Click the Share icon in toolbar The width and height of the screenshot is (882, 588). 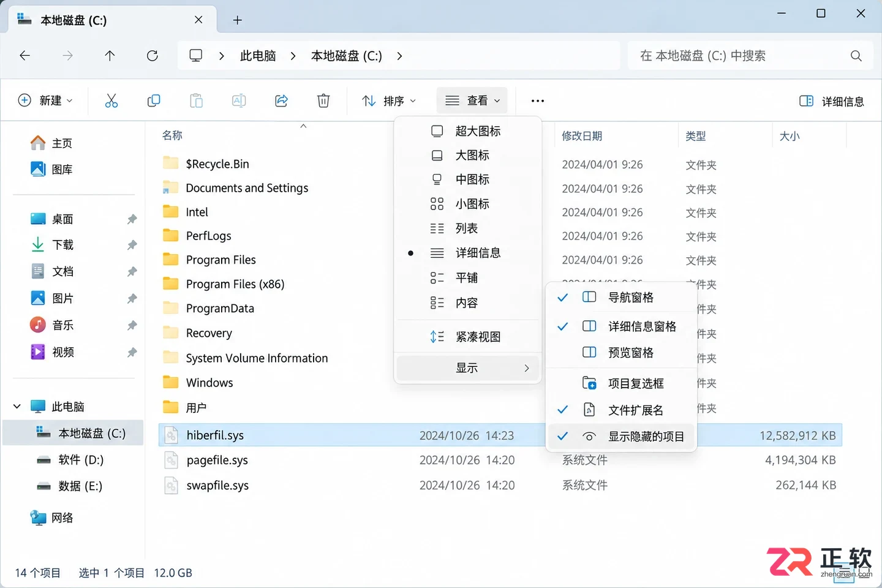(x=281, y=100)
